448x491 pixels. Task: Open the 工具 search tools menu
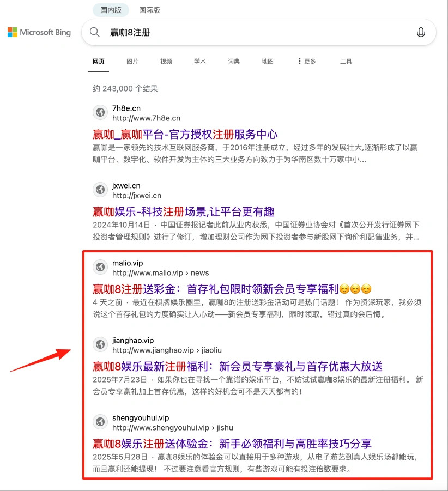[x=346, y=61]
